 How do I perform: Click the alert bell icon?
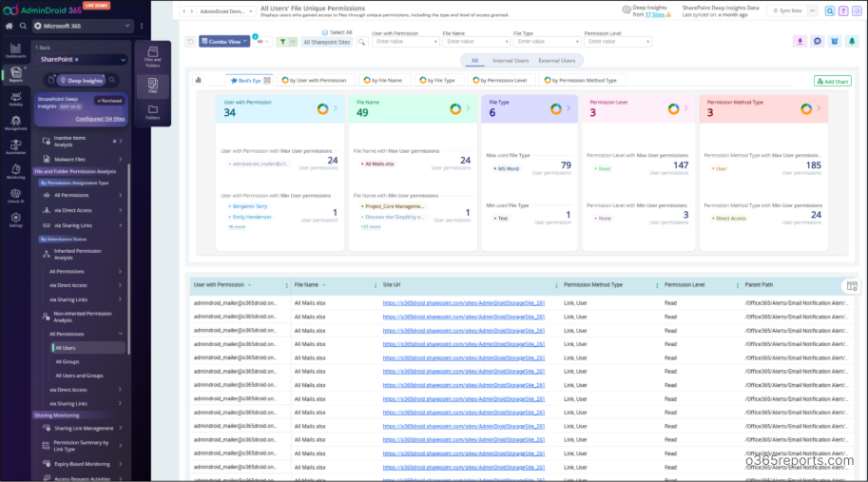click(852, 42)
